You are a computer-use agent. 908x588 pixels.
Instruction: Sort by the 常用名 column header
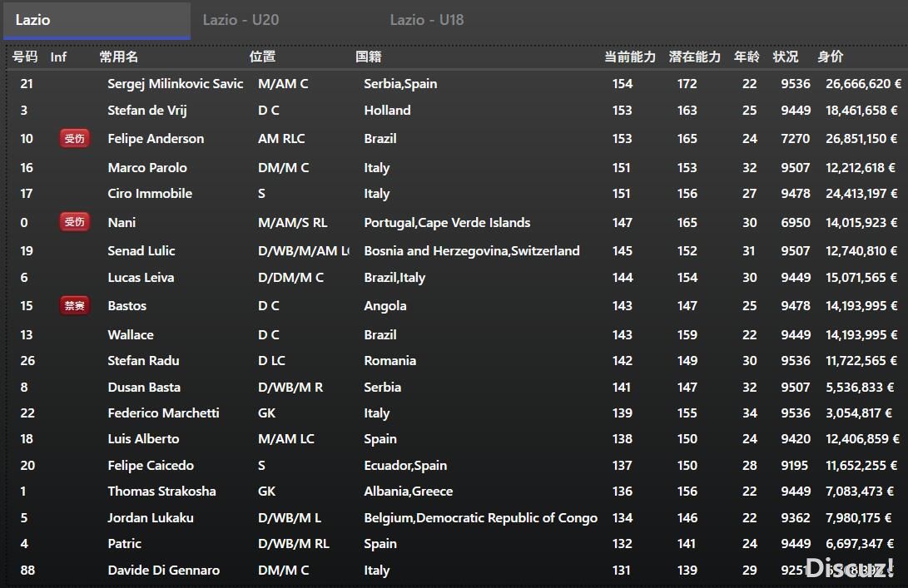coord(119,57)
